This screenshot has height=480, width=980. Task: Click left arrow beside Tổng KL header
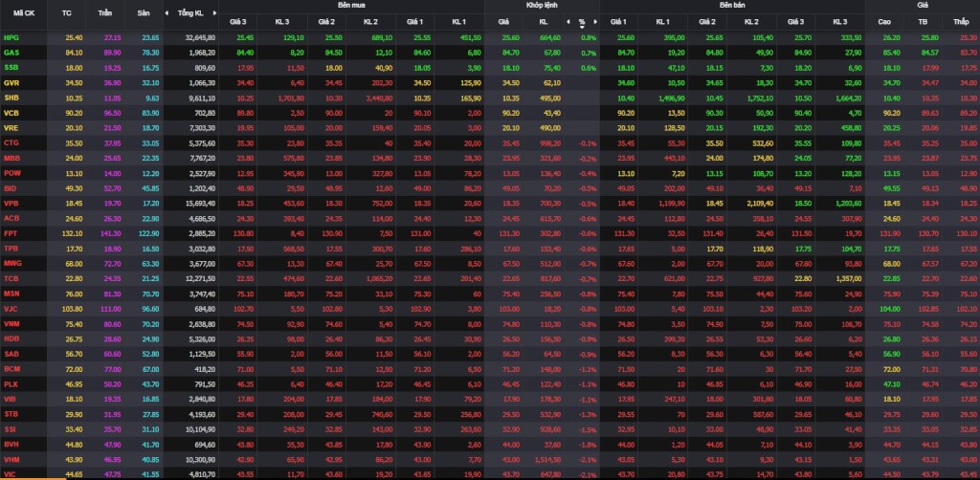(167, 12)
